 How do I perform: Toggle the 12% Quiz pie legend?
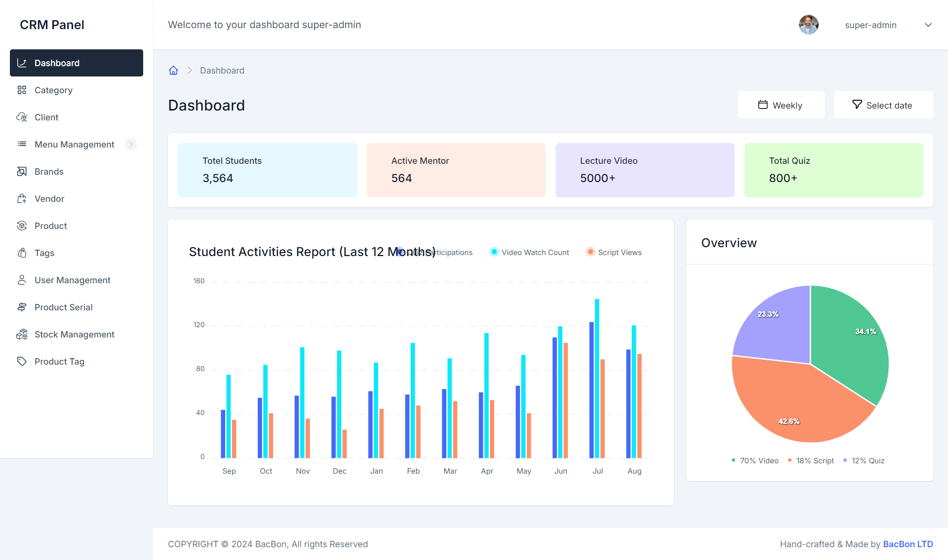(864, 460)
